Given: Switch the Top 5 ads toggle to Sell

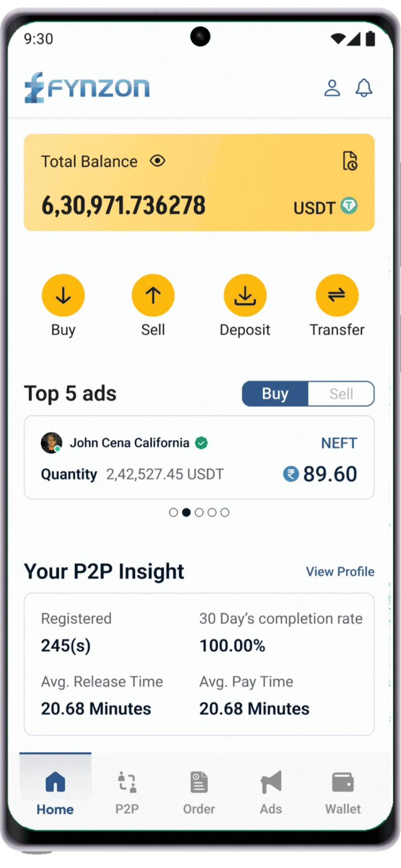Looking at the screenshot, I should (341, 393).
